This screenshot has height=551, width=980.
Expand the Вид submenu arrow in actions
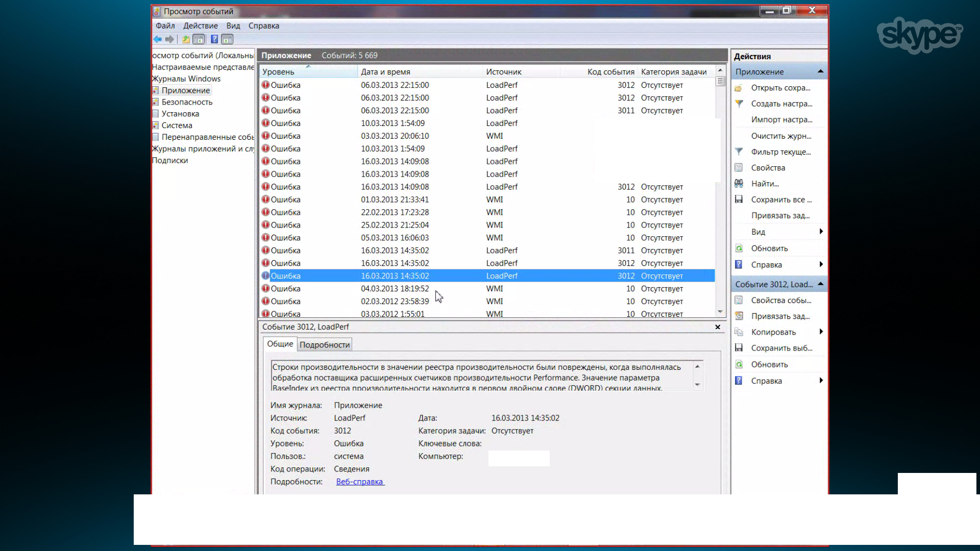[x=821, y=232]
